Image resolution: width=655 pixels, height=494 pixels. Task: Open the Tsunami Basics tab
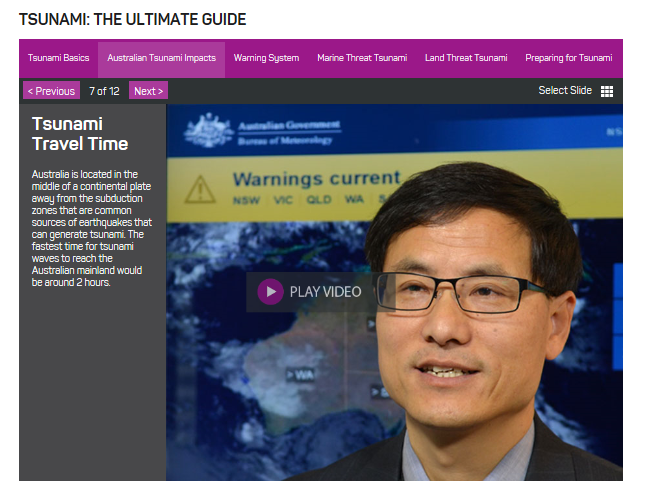(58, 58)
